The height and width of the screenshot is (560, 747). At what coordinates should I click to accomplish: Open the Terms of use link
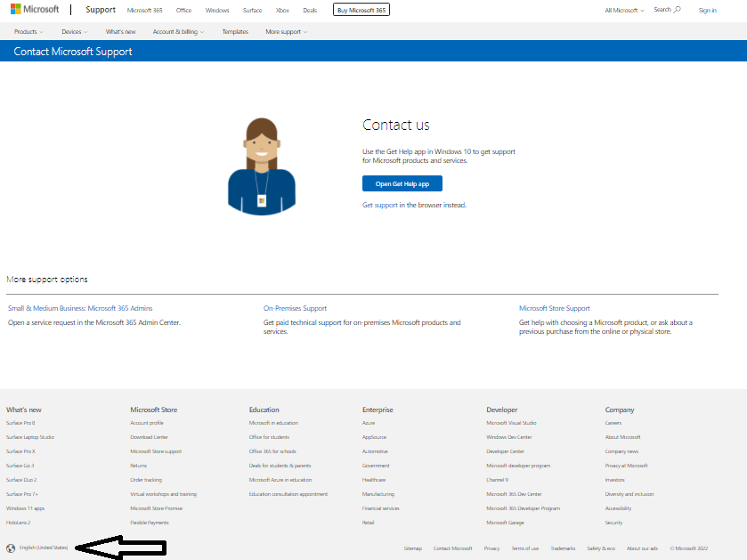(525, 548)
